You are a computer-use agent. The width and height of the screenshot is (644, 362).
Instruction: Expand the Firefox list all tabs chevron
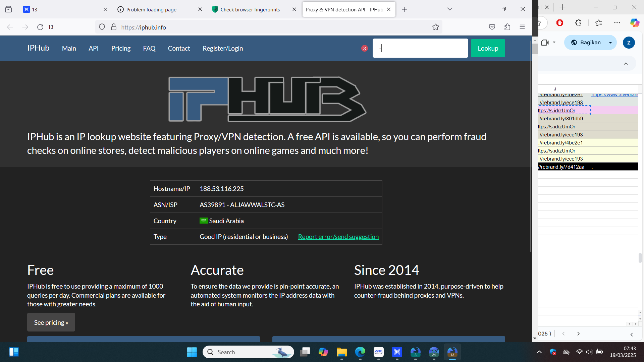tap(450, 9)
